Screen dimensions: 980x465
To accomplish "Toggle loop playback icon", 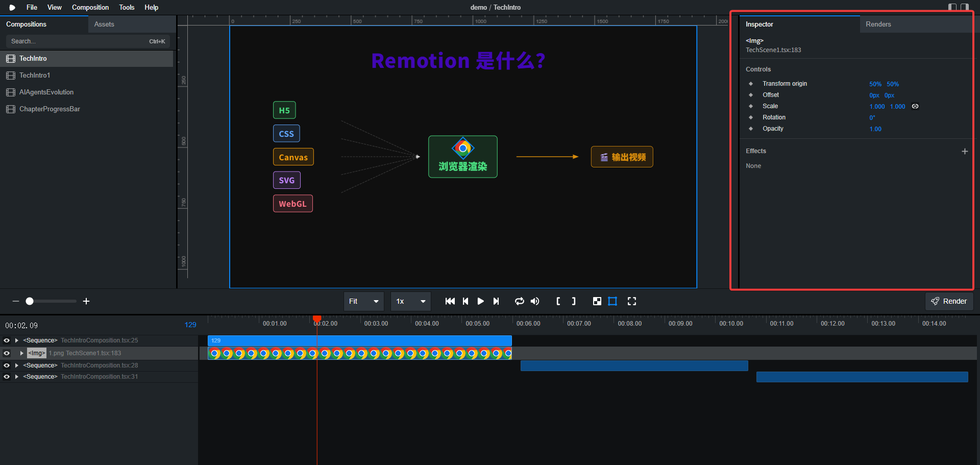I will [x=520, y=301].
